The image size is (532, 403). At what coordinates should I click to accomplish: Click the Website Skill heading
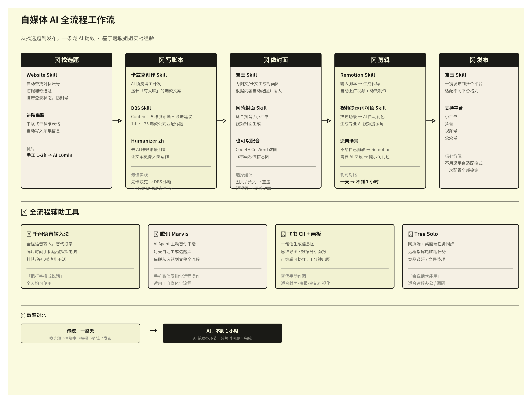click(42, 75)
